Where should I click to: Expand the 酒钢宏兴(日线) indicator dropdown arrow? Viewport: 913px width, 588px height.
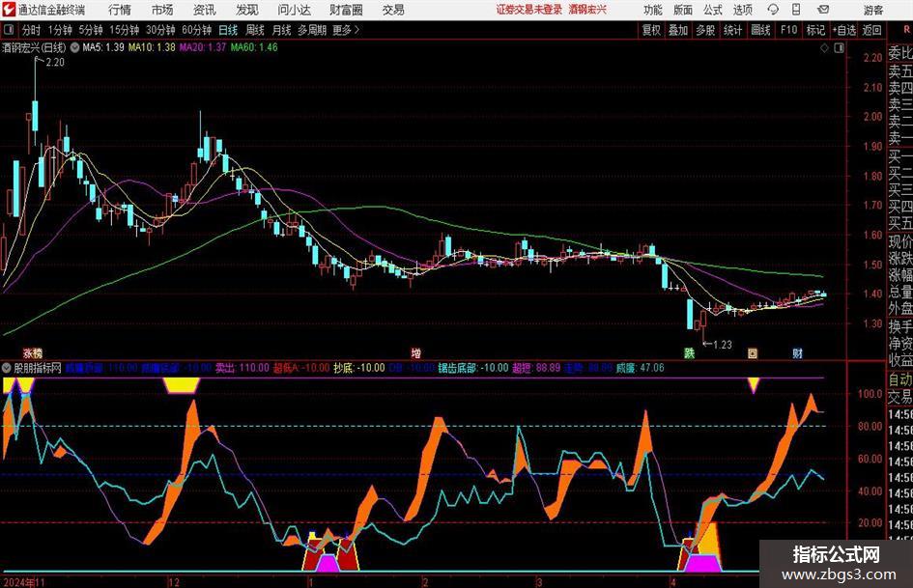pyautogui.click(x=74, y=47)
